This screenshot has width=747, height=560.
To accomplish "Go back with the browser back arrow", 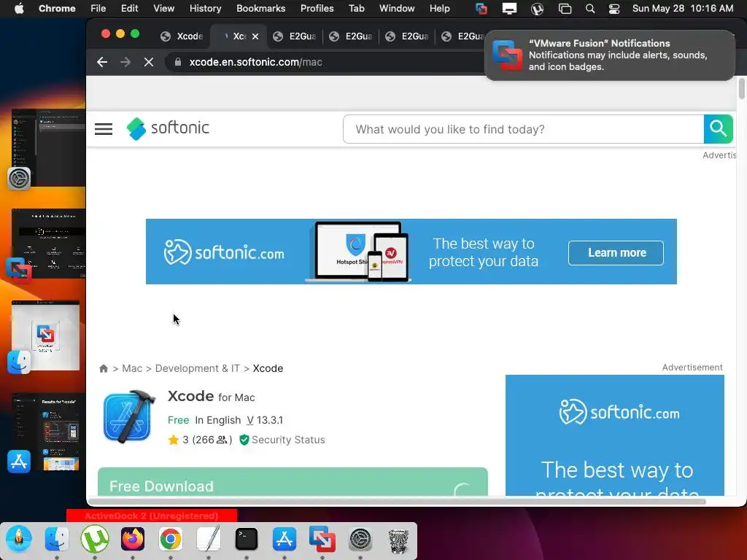I will coord(102,62).
